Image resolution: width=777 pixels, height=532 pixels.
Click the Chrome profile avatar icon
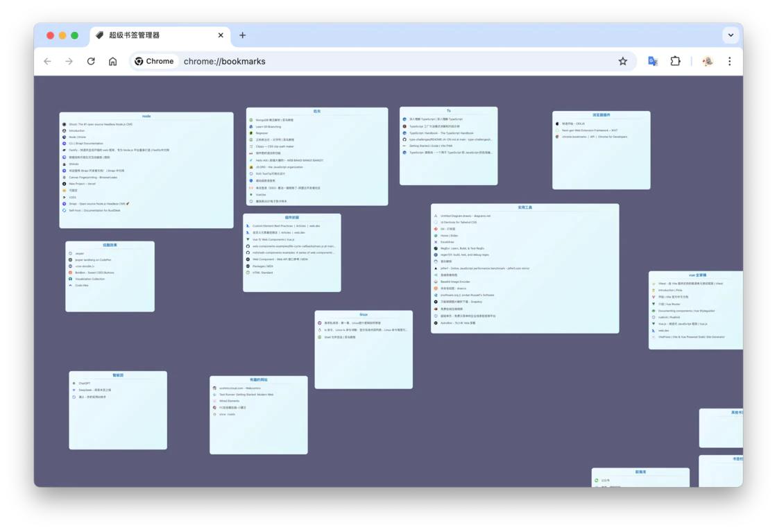(x=707, y=61)
